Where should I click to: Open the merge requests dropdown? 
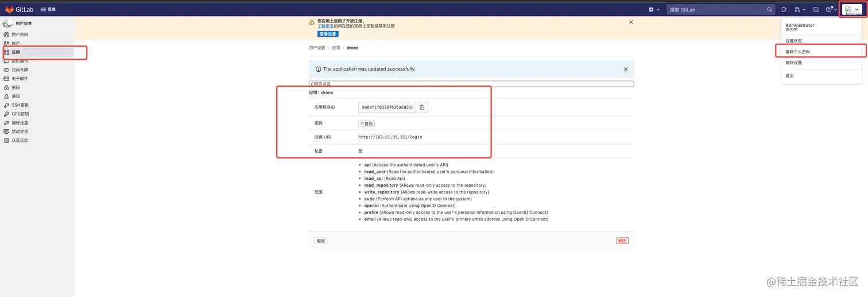(x=800, y=9)
